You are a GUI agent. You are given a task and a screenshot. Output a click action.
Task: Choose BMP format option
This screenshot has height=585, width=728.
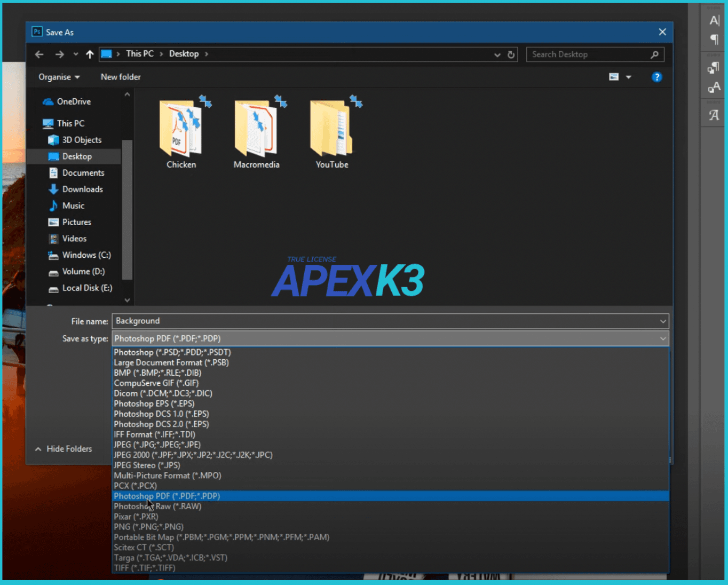click(390, 373)
